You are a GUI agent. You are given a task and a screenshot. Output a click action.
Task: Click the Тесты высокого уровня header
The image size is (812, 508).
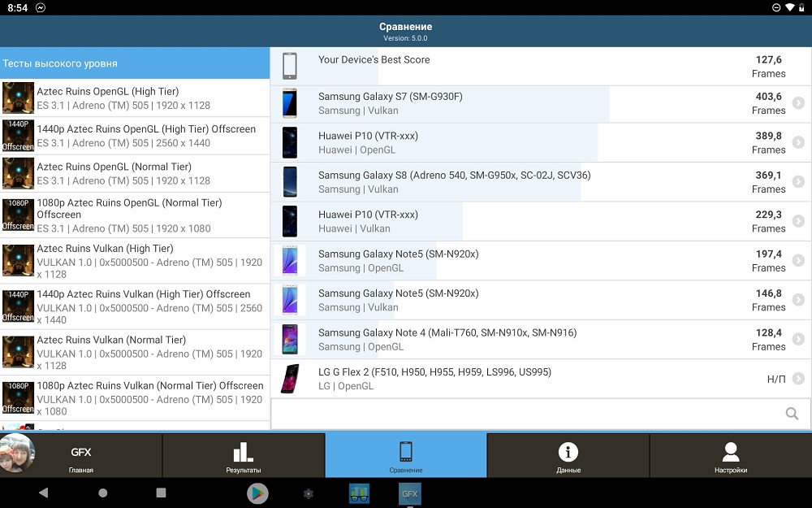[x=135, y=63]
